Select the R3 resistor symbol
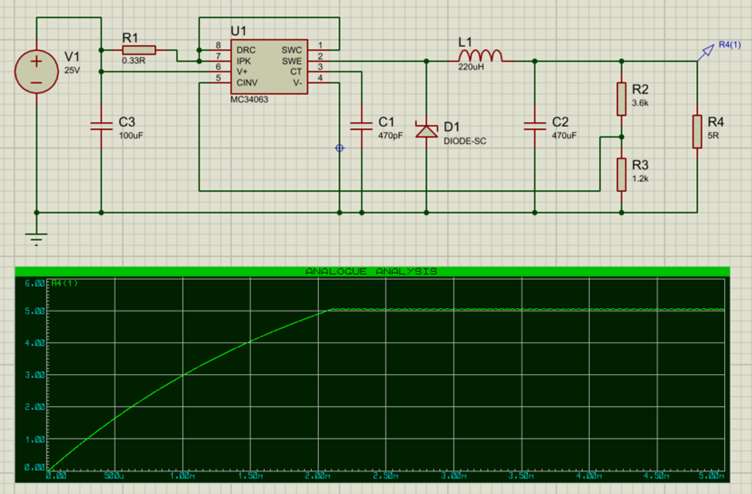752x494 pixels. point(622,175)
